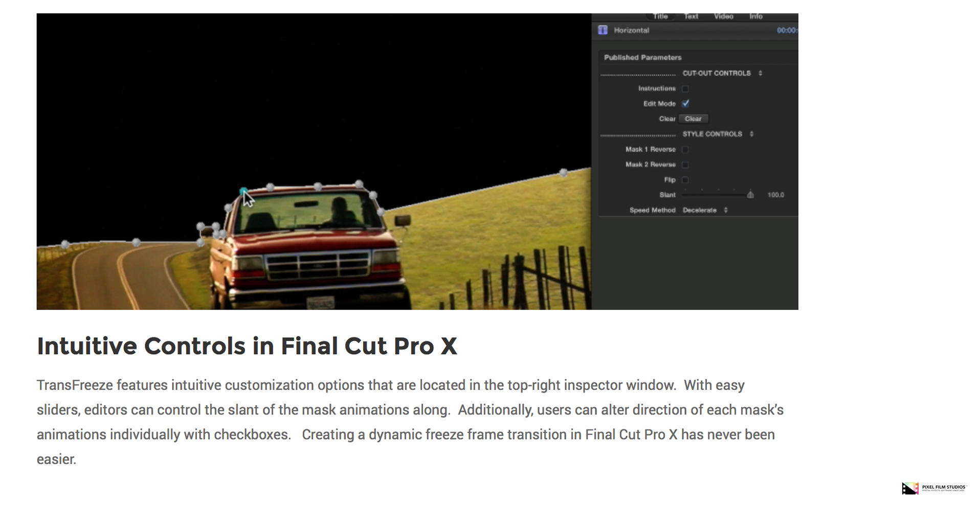
Task: Switch to the Title inspector tab
Action: (x=660, y=16)
